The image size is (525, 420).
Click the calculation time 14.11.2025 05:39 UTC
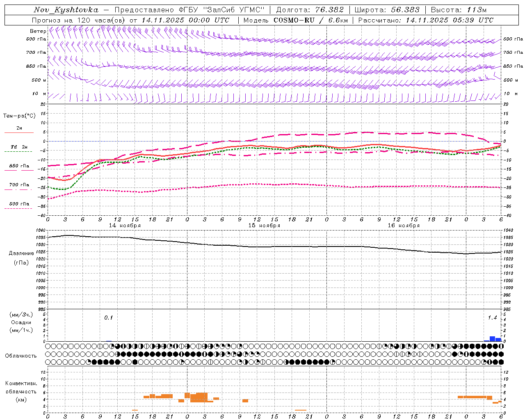[450, 20]
